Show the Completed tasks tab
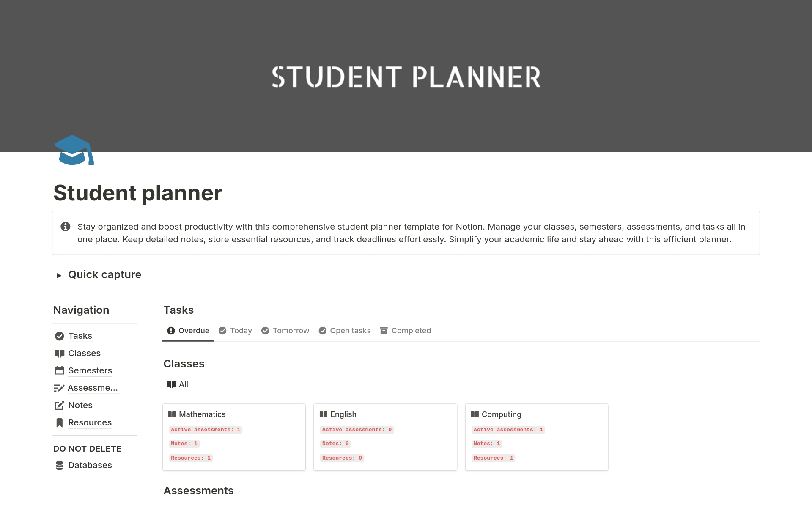 [405, 331]
